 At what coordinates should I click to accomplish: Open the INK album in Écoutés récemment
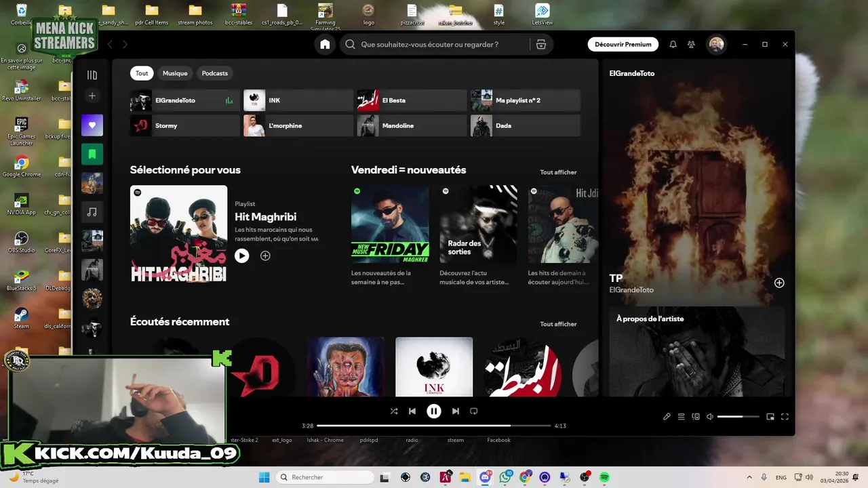(x=434, y=367)
